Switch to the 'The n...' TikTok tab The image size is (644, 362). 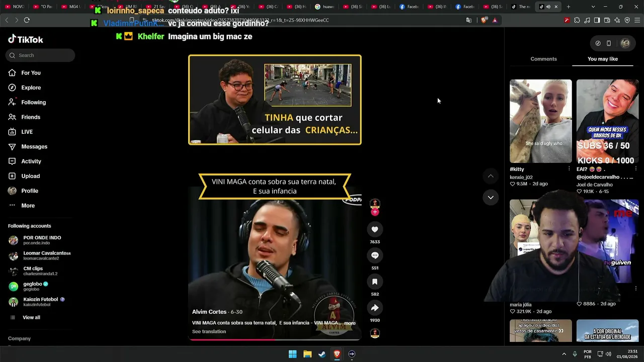(521, 7)
